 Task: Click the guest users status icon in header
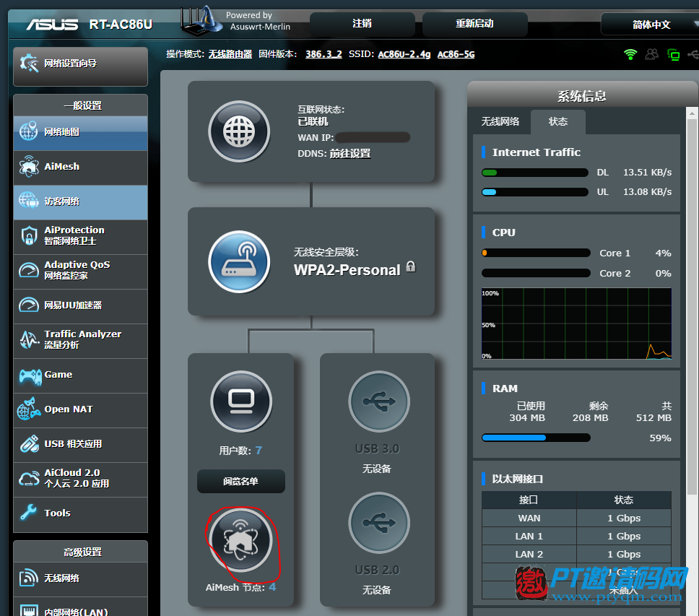(652, 54)
